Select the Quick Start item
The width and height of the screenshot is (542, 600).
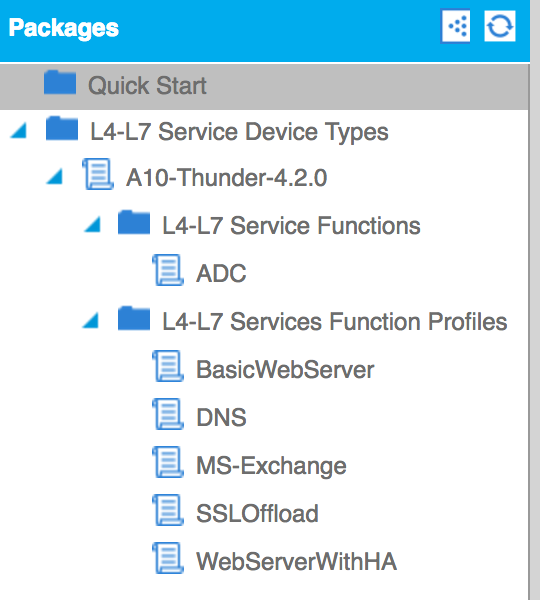(x=264, y=86)
